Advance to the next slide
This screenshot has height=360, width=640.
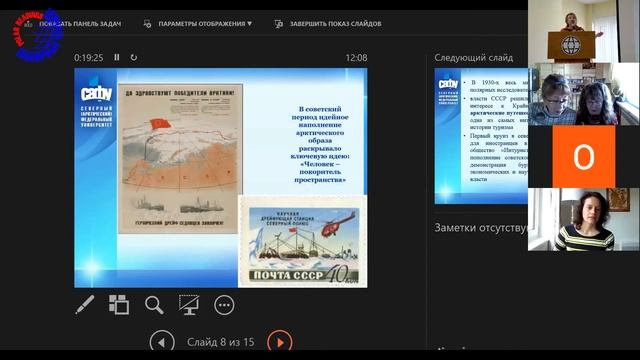tap(280, 341)
